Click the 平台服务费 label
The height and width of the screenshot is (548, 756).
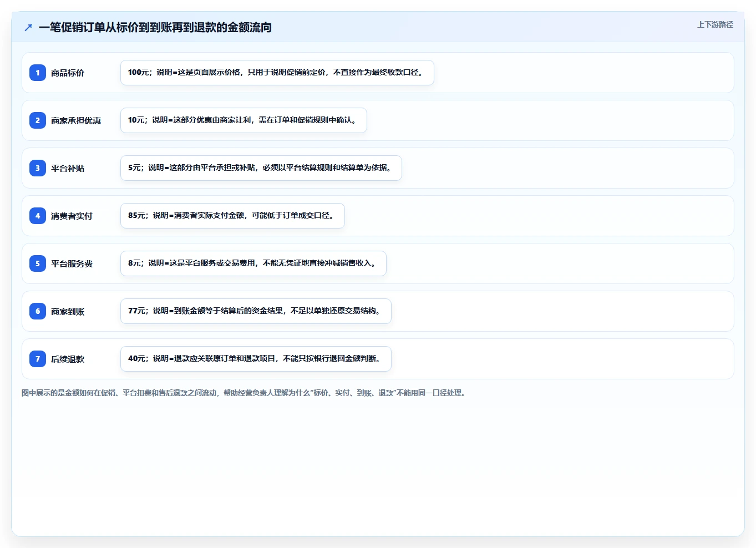[x=72, y=263]
